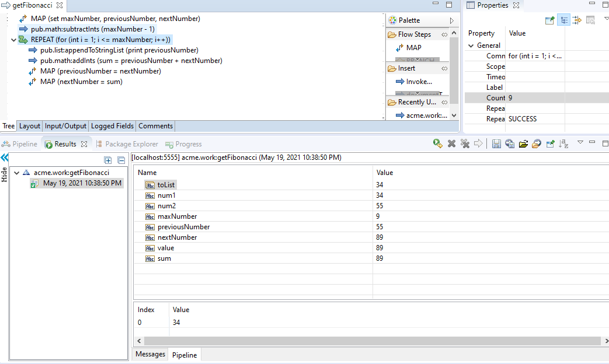Switch to the Layout tab

coord(30,126)
